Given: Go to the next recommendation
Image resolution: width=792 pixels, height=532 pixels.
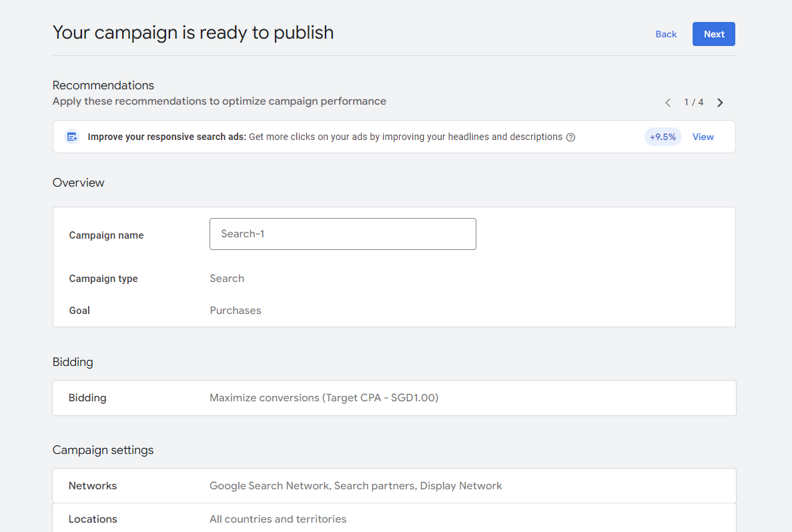Looking at the screenshot, I should point(720,103).
